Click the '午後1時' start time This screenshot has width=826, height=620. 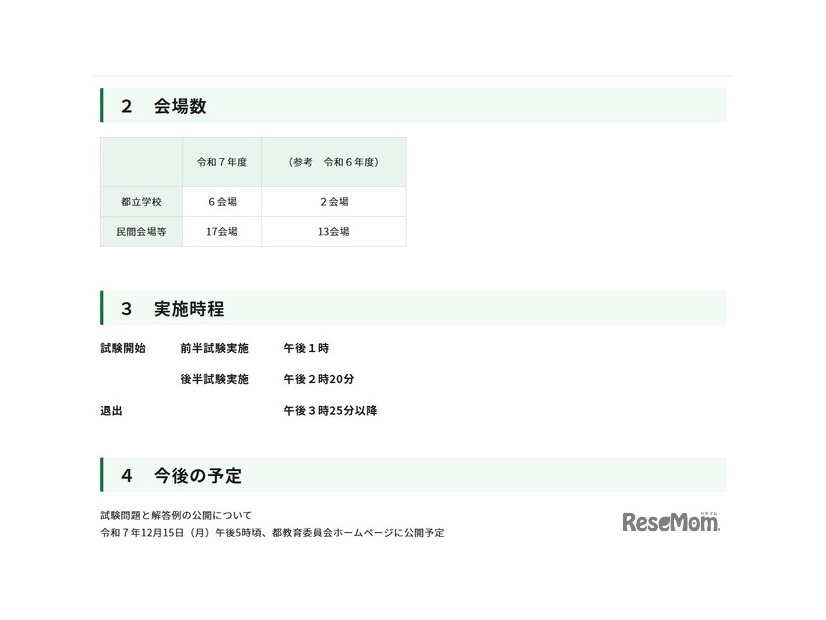click(306, 349)
